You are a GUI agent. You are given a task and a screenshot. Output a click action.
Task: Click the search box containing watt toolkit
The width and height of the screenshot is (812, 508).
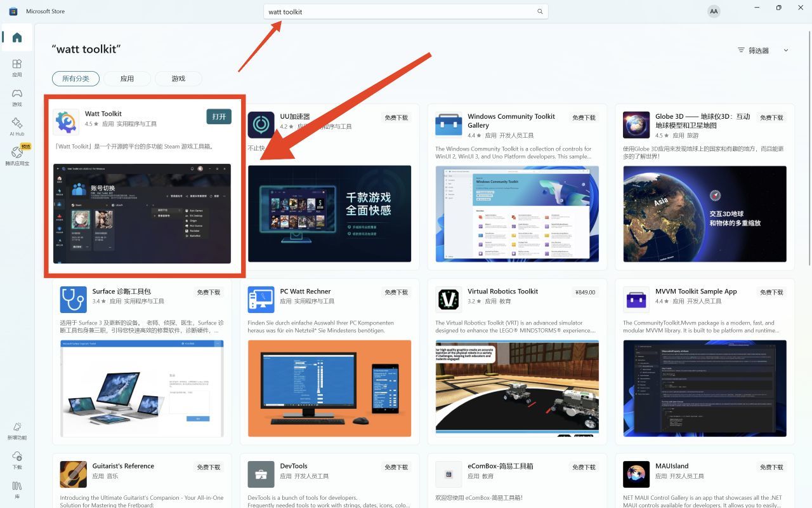tap(406, 11)
